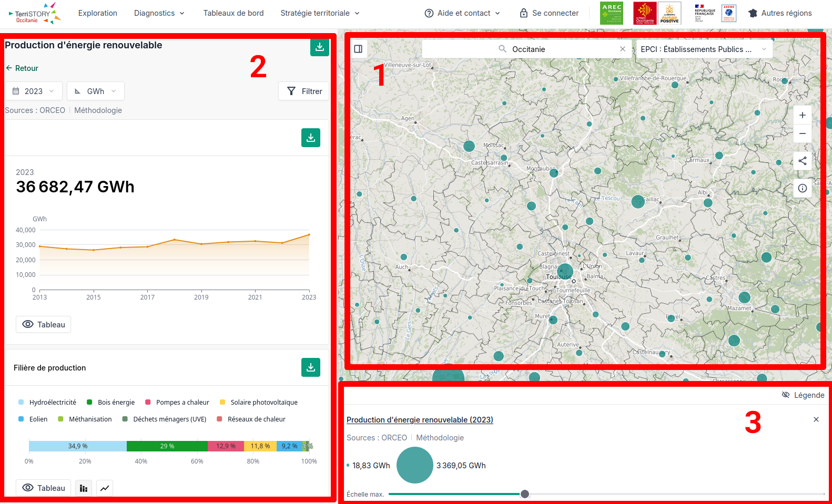The width and height of the screenshot is (832, 504).
Task: Switch Filière chart to line view
Action: click(x=105, y=488)
